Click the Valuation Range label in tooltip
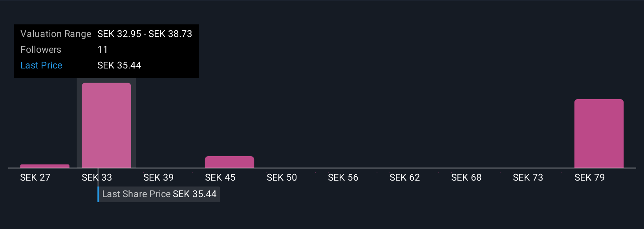Viewport: 644px width, 229px height. click(56, 34)
